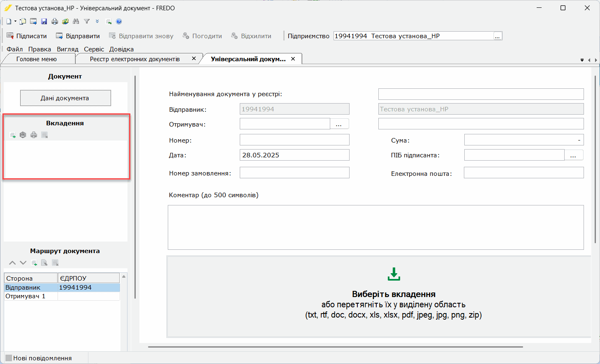The height and width of the screenshot is (364, 600).
Task: Click the 19941994 ЄДРПОУ cell
Action: tap(89, 288)
